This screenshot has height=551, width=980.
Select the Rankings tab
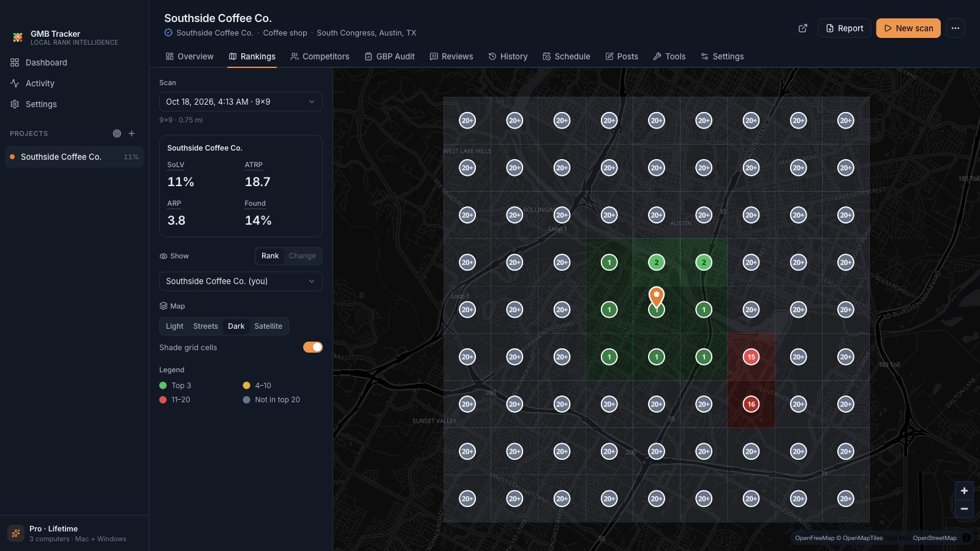coord(252,56)
